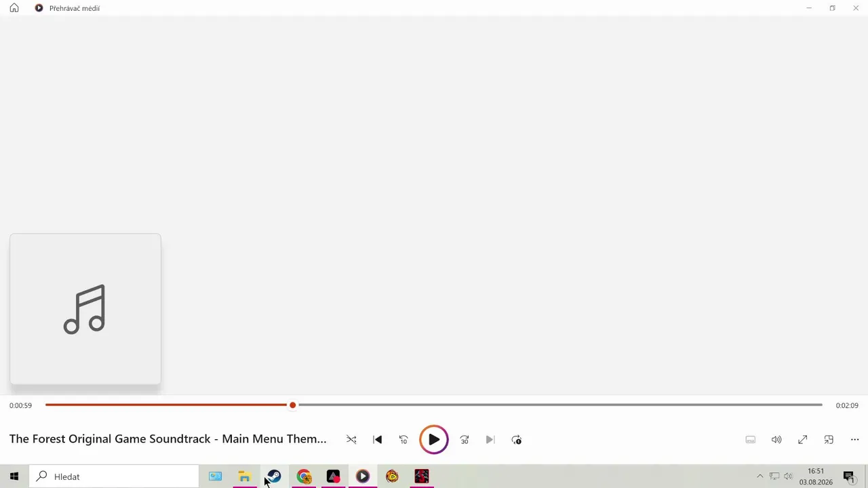Restore down the Media Player window

(x=832, y=8)
